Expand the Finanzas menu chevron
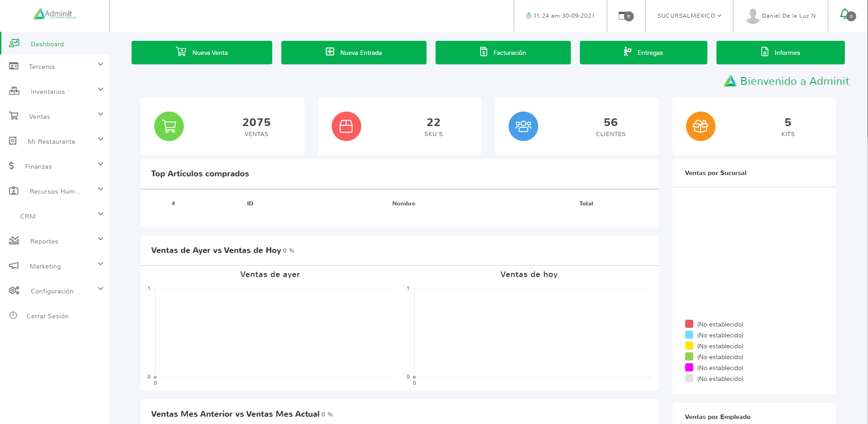 [x=101, y=164]
